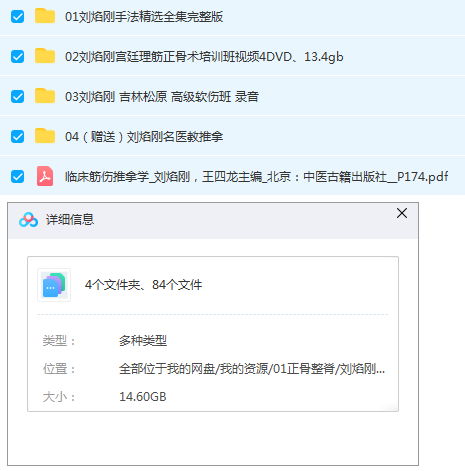Click folder icon of 02刘焰刚宫廷理筋正骨术 row
This screenshot has height=471, width=465.
[45, 56]
